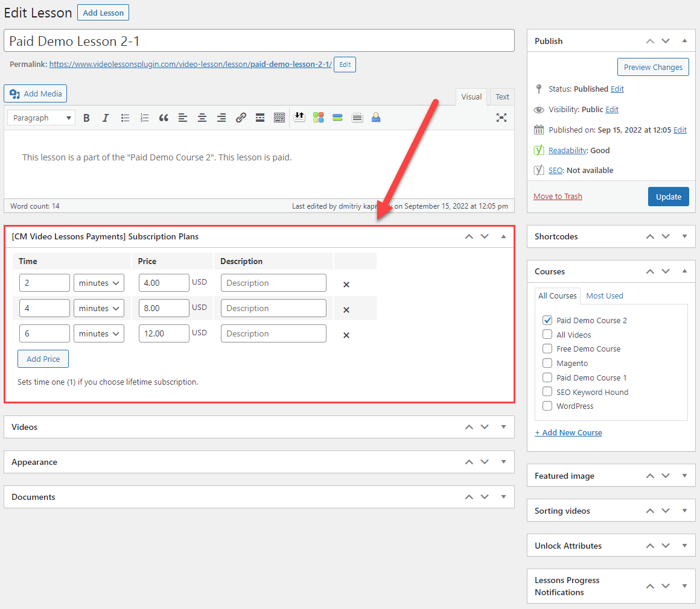The height and width of the screenshot is (609, 700).
Task: Insert a numbered list
Action: [144, 118]
